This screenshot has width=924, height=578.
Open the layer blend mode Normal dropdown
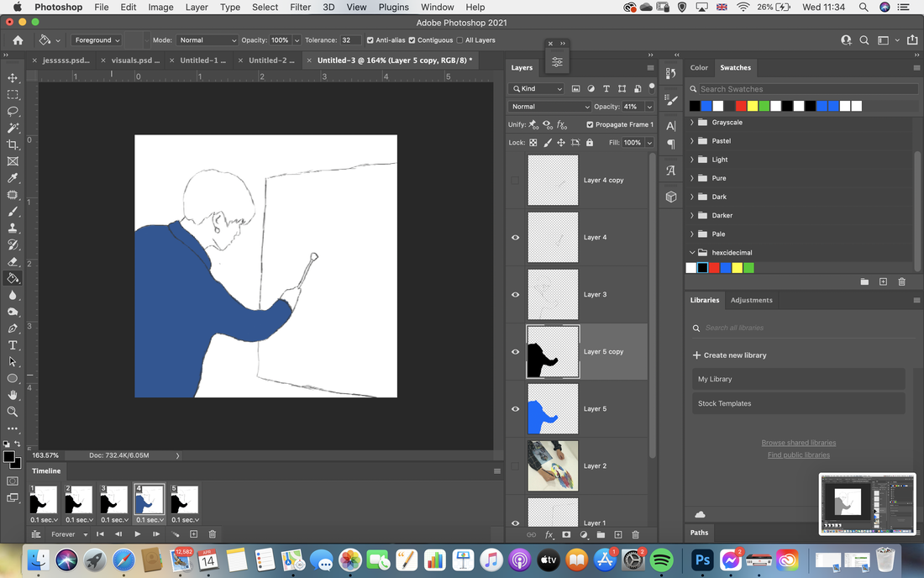549,107
